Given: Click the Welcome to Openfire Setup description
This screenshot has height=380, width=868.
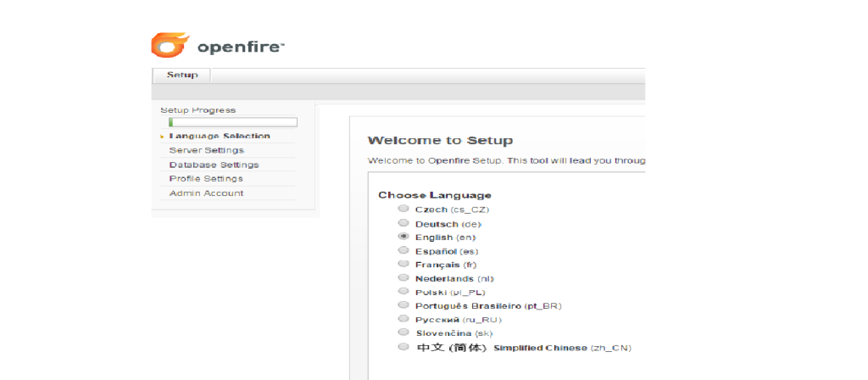Looking at the screenshot, I should (507, 160).
